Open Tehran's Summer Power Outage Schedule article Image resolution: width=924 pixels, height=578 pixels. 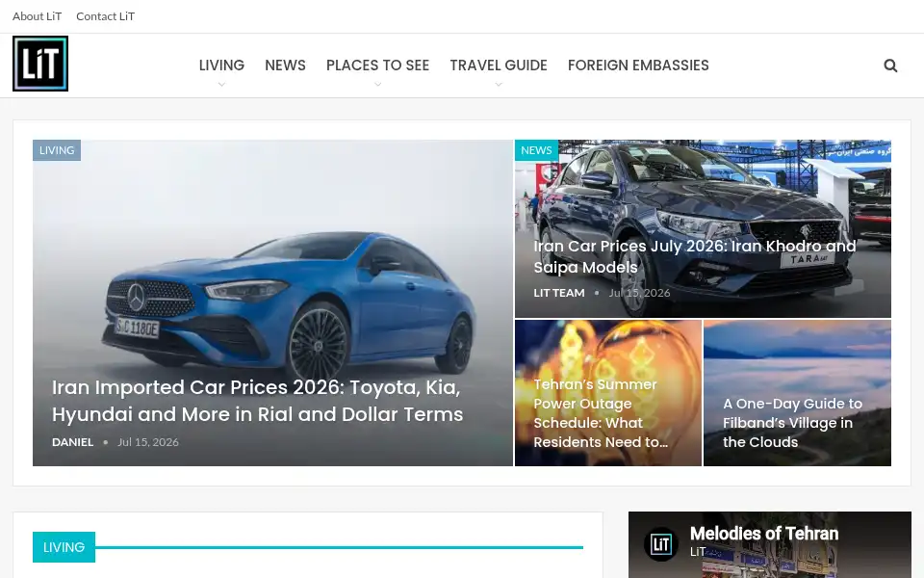click(601, 413)
